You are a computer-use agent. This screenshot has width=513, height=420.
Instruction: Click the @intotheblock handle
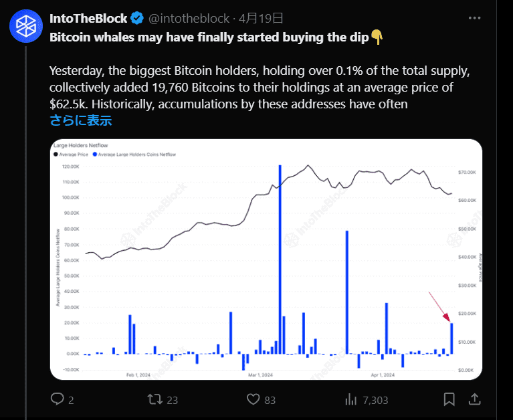point(189,18)
